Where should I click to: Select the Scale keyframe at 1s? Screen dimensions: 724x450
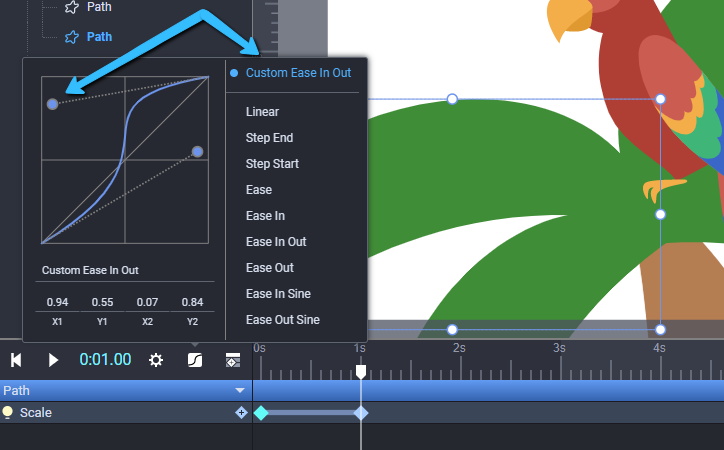361,413
